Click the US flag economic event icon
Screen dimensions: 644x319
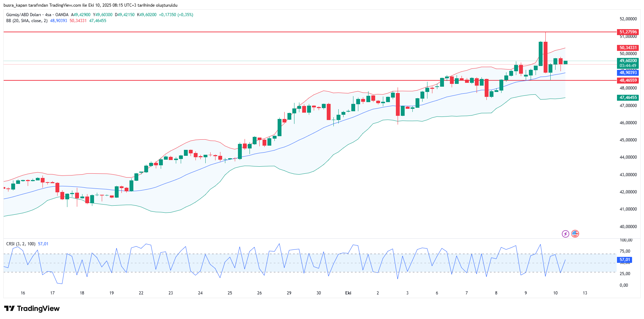(x=575, y=234)
